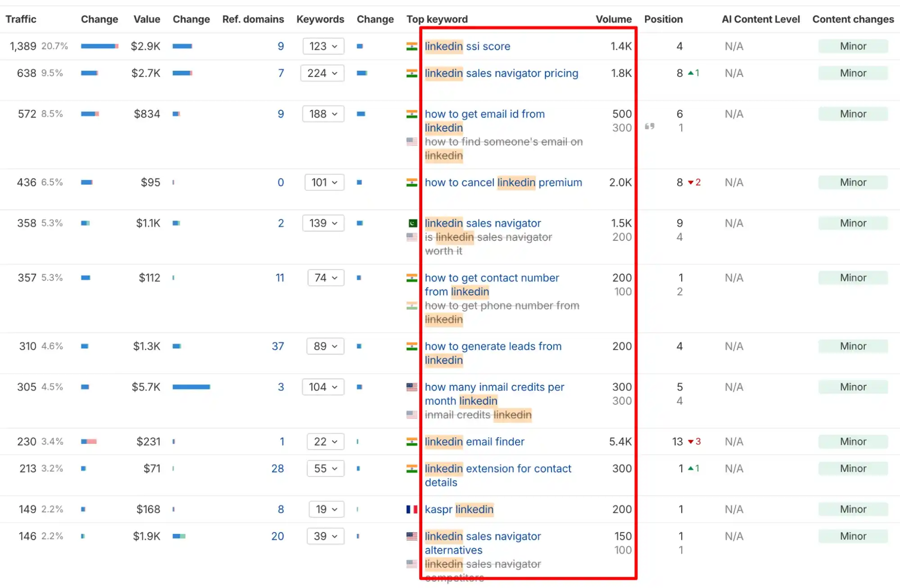Viewport: 900px width, 588px height.
Task: Click the India flag beside linkedin ssi score
Action: click(412, 46)
